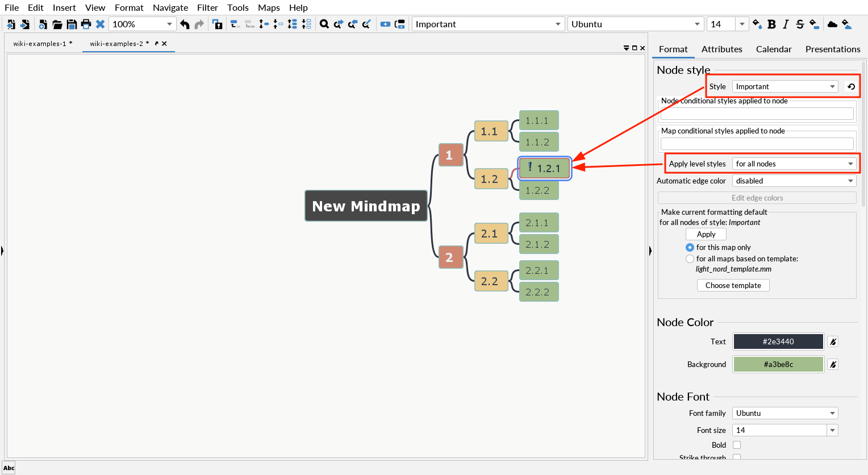Viewport: 868px width, 475px height.
Task: Click the print icon
Action: click(86, 24)
